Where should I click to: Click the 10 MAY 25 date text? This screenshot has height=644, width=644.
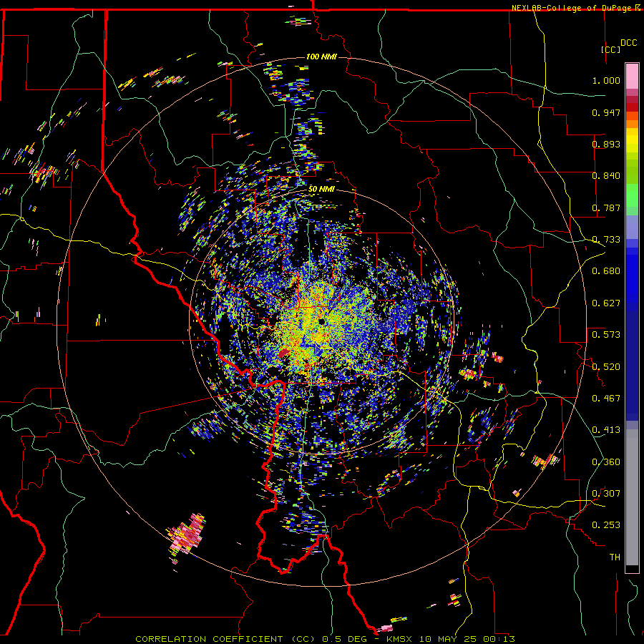coord(449,639)
